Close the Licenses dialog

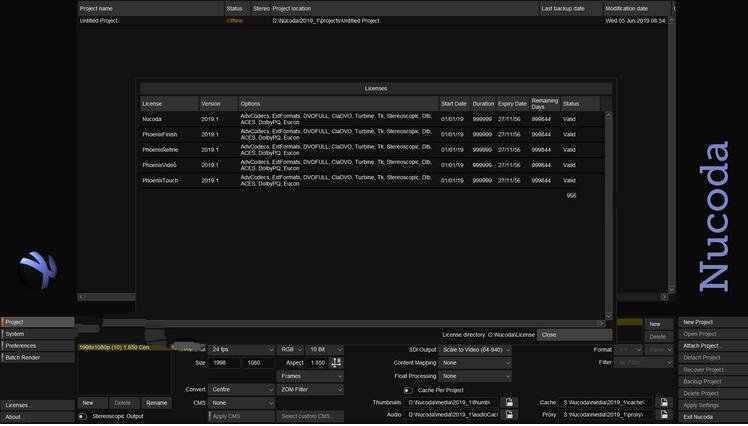(x=574, y=335)
